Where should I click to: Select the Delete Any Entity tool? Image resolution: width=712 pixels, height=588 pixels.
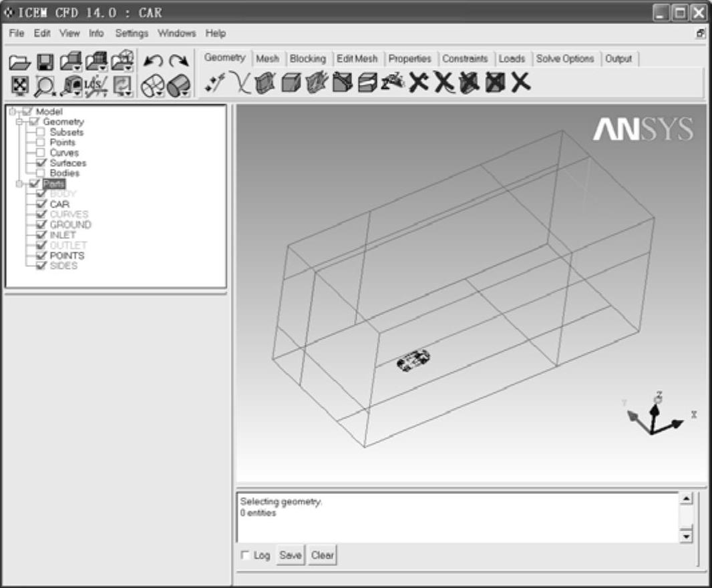pyautogui.click(x=521, y=83)
